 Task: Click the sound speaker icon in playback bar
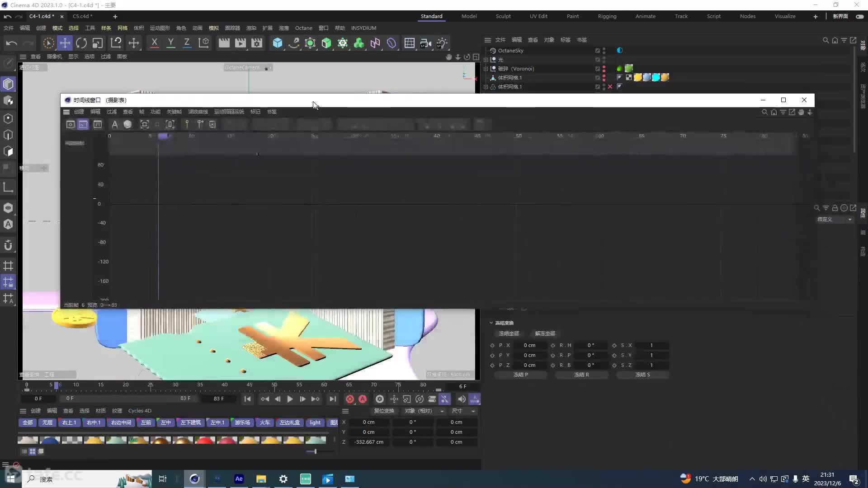tap(461, 399)
